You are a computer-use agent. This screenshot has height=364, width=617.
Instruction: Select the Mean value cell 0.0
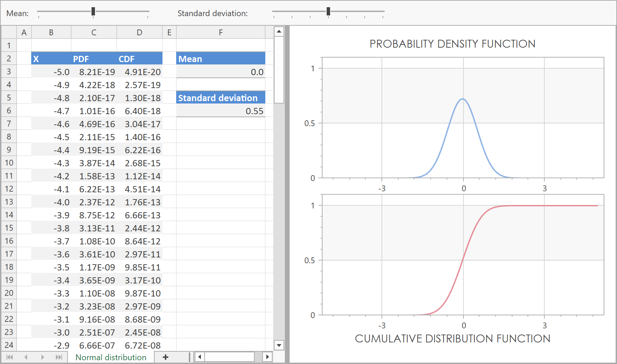(x=220, y=72)
